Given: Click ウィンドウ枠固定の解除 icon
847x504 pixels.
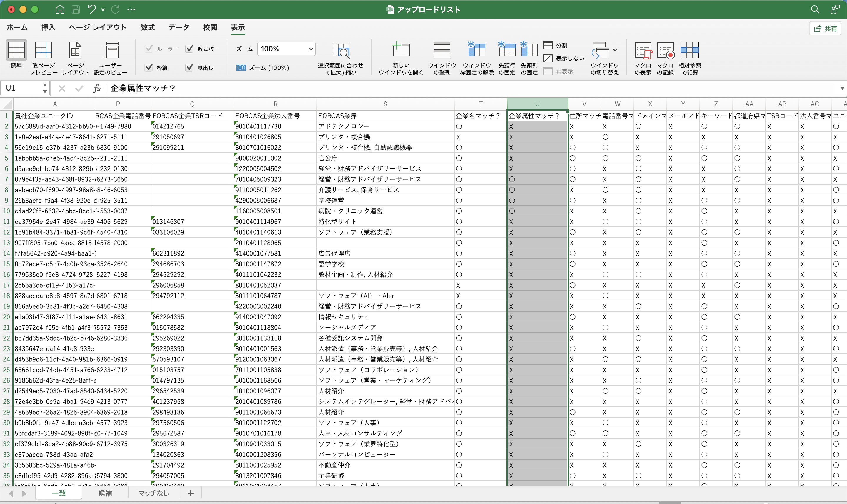Looking at the screenshot, I should pos(476,51).
